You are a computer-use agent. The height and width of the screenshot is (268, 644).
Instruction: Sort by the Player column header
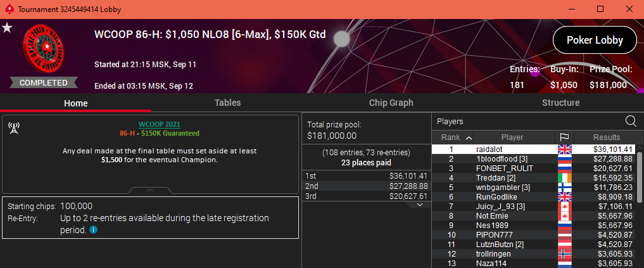512,137
